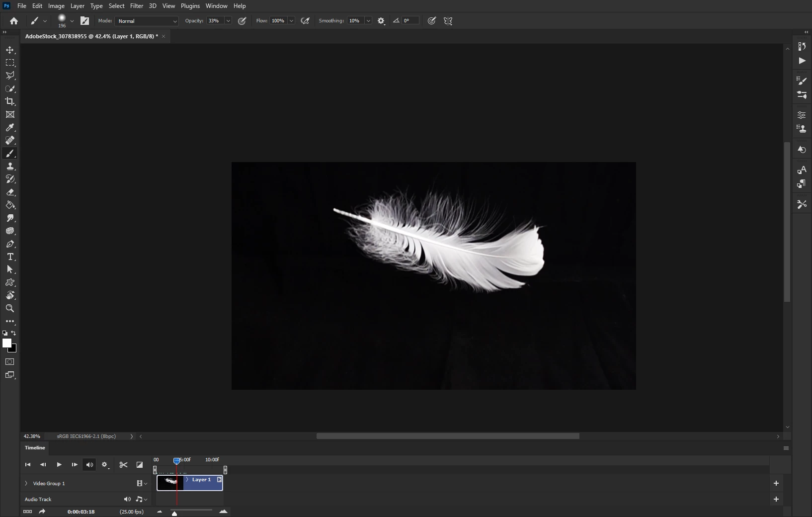Open the Filter menu
Image resolution: width=812 pixels, height=517 pixels.
136,6
